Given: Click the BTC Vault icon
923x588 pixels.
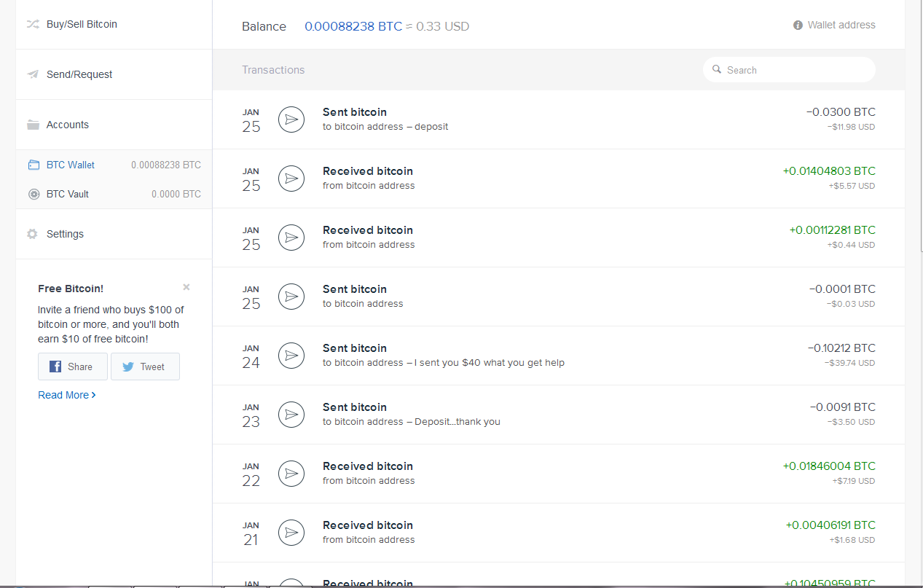Looking at the screenshot, I should point(34,194).
